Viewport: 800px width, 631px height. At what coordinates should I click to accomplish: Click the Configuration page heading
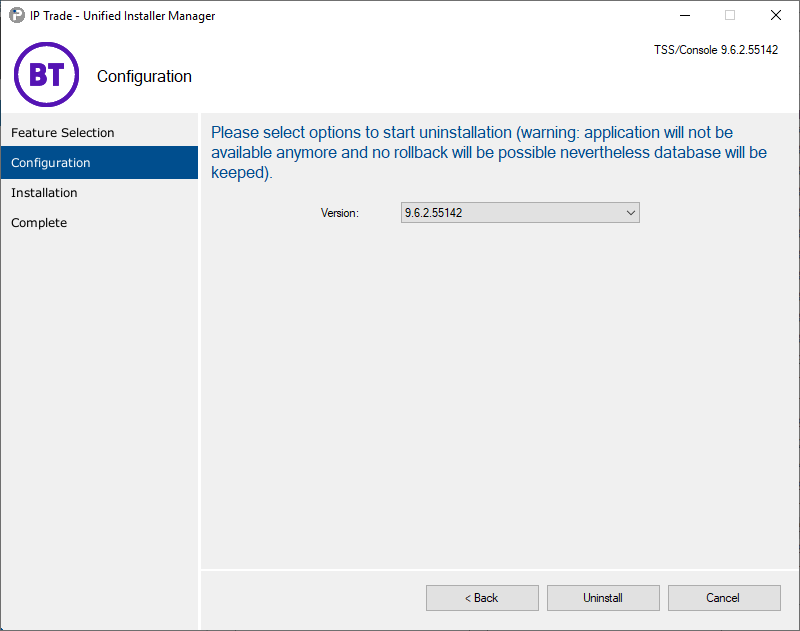[x=144, y=77]
